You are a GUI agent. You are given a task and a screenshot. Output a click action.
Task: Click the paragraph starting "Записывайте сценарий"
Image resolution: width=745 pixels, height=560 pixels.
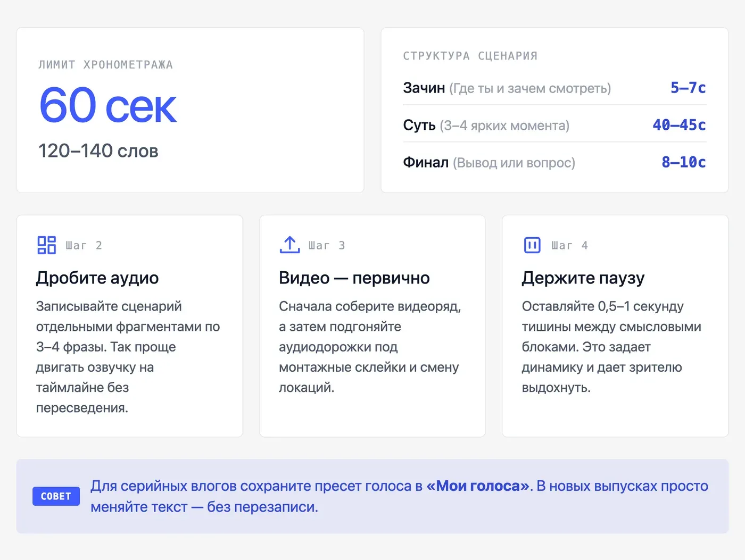pyautogui.click(x=128, y=357)
